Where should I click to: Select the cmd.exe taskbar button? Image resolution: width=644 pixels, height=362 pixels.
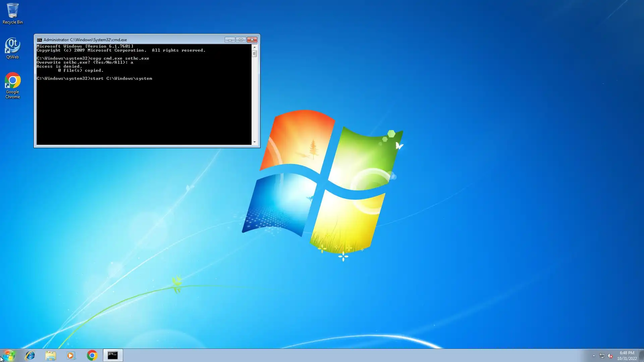[113, 355]
